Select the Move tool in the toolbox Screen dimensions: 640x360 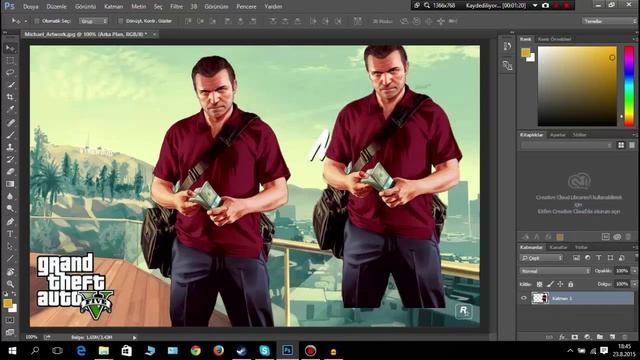coord(10,49)
